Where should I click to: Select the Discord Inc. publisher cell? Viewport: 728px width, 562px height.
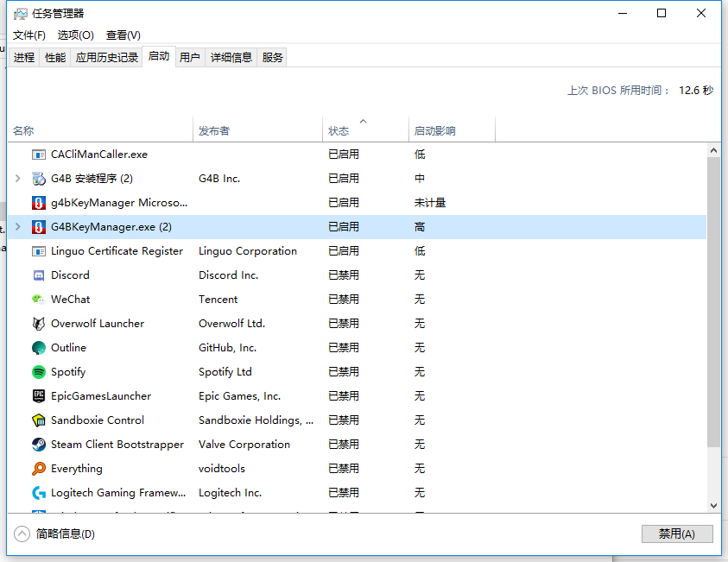pos(229,275)
